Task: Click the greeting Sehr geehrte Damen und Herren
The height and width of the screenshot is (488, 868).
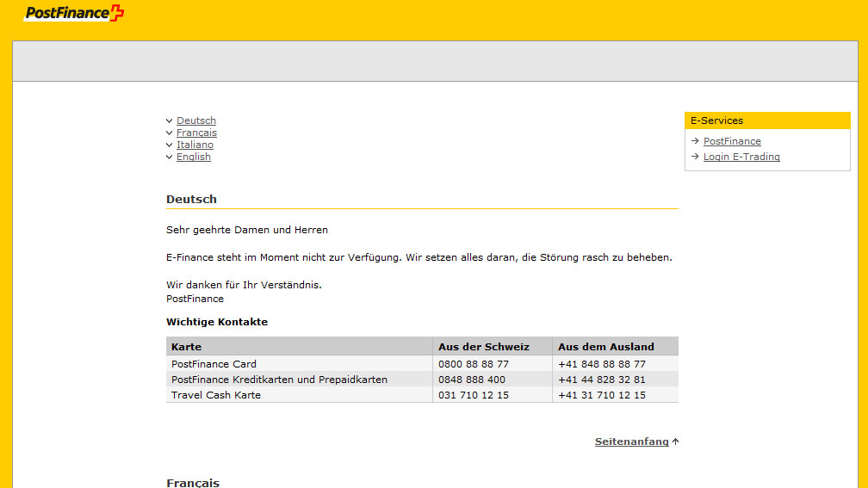Action: click(247, 230)
